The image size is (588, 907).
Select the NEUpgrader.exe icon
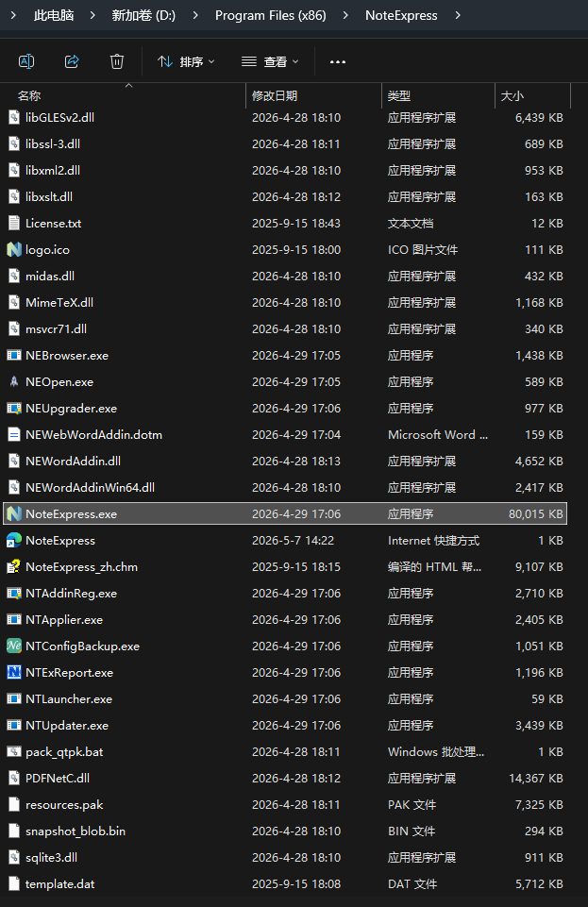point(14,409)
